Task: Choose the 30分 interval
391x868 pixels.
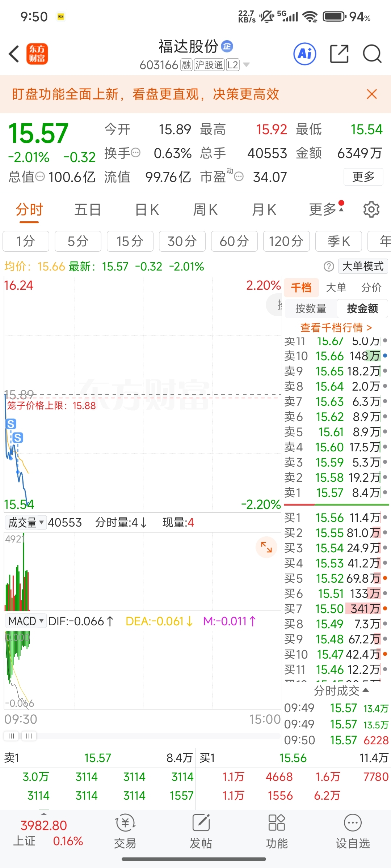Action: [x=182, y=241]
